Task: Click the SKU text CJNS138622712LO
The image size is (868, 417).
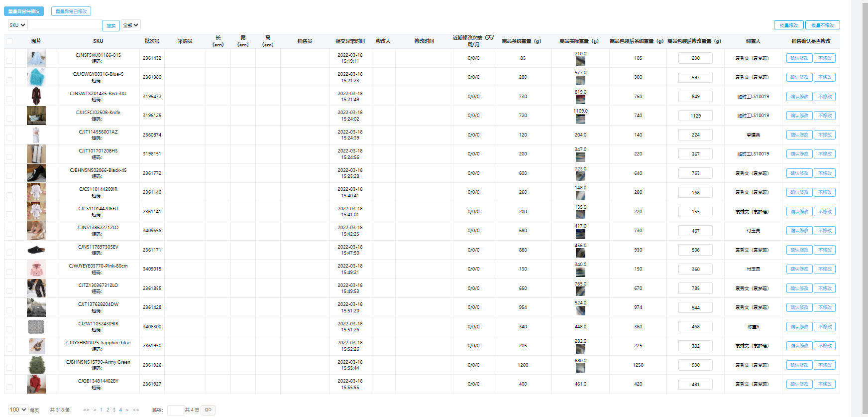Action: pos(98,228)
